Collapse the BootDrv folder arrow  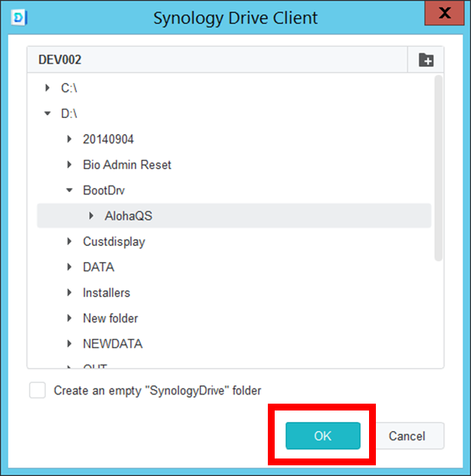[x=69, y=190]
